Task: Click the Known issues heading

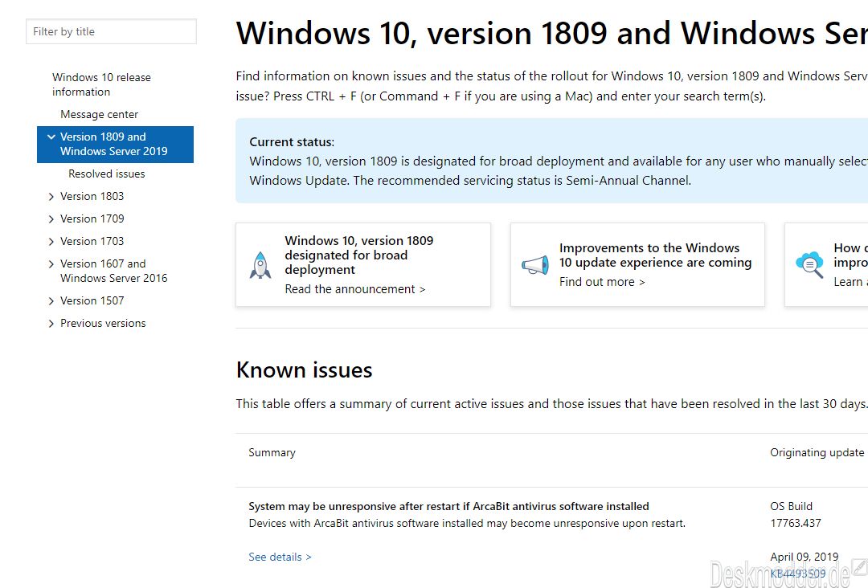Action: coord(304,370)
